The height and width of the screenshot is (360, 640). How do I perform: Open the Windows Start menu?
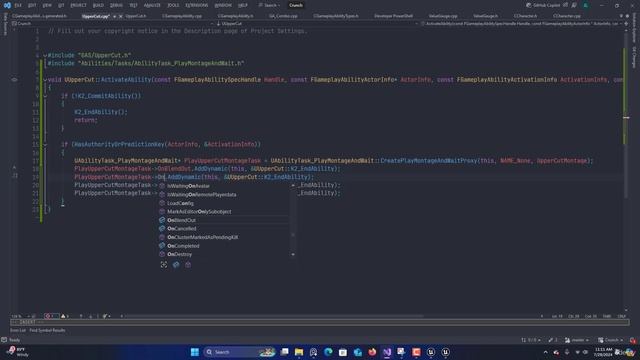click(195, 352)
